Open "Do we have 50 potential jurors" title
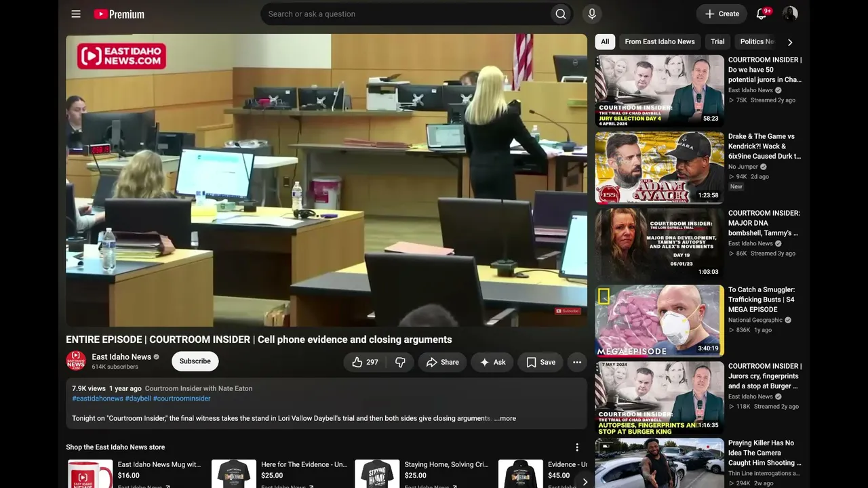The height and width of the screenshot is (488, 868). coord(765,70)
